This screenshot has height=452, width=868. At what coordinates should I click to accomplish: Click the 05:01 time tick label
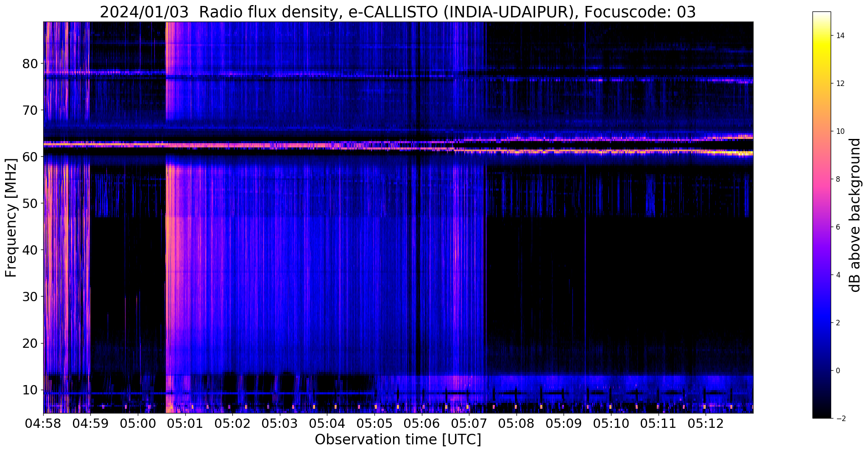[x=185, y=423]
